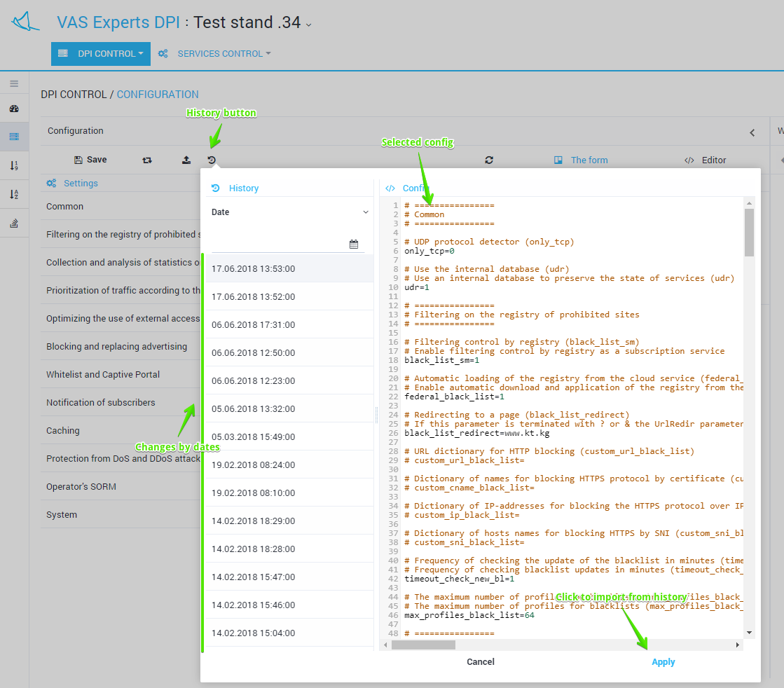This screenshot has width=784, height=688.
Task: Expand the Date filter chevron
Action: point(365,212)
